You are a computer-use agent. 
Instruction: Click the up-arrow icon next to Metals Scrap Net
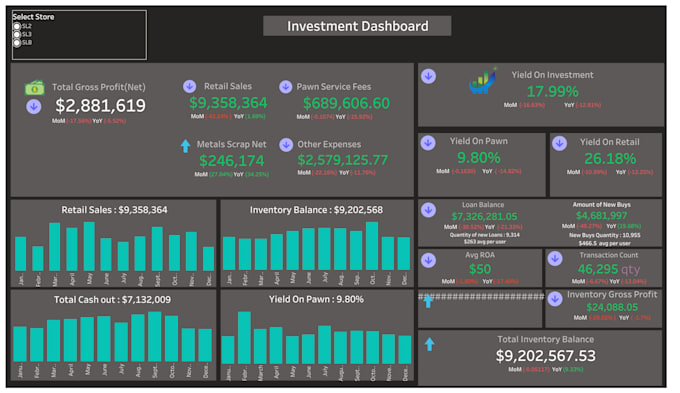[186, 146]
